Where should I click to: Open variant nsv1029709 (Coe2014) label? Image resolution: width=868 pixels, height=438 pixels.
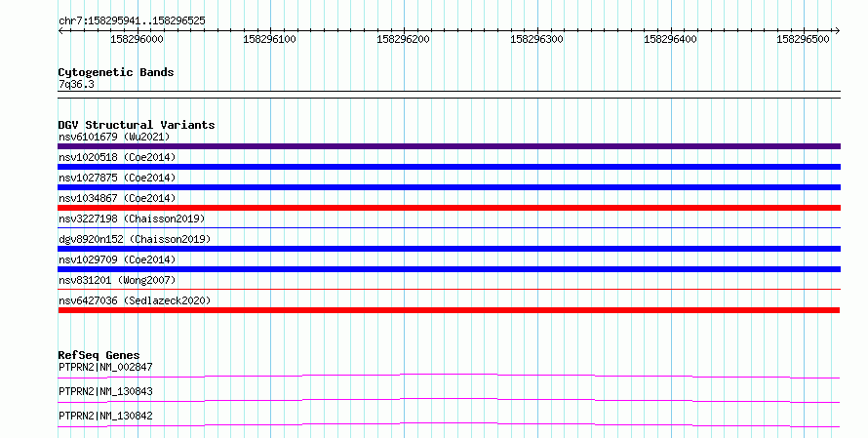(x=117, y=259)
